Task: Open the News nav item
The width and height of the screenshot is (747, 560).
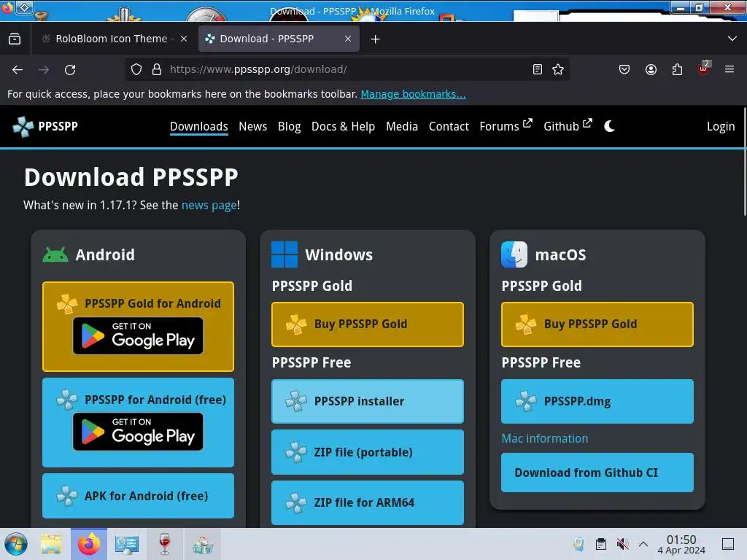Action: (252, 126)
